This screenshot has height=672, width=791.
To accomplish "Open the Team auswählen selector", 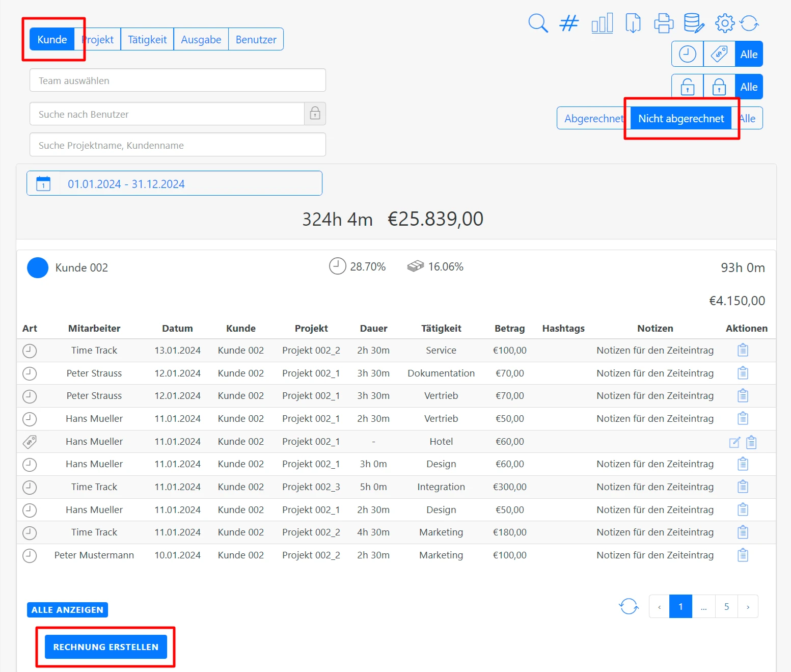I will [177, 80].
